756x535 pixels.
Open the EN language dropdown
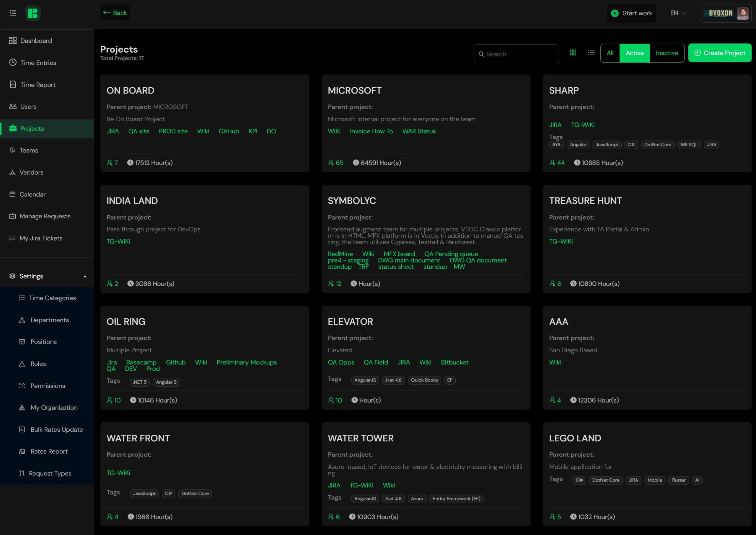[x=678, y=13]
